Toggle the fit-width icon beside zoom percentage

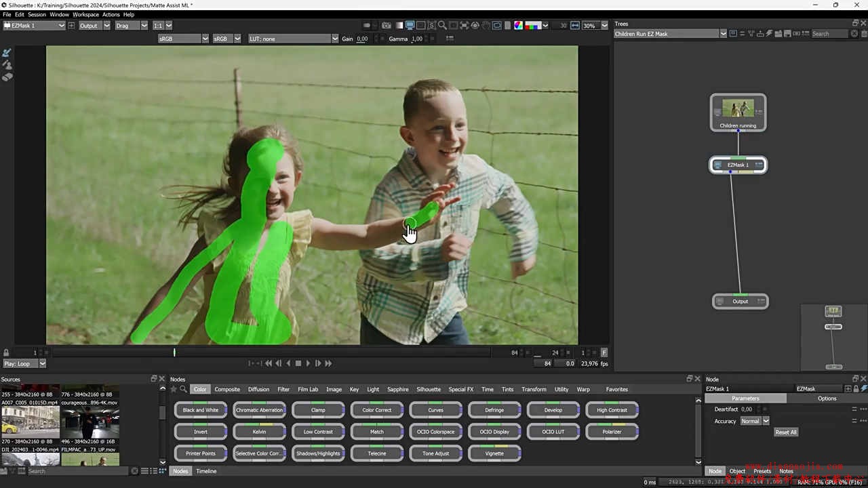pos(575,26)
